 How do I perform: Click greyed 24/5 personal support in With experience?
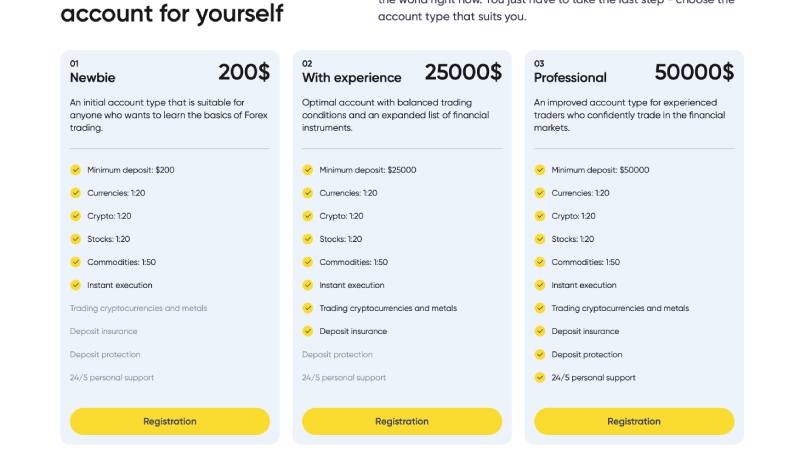[344, 377]
